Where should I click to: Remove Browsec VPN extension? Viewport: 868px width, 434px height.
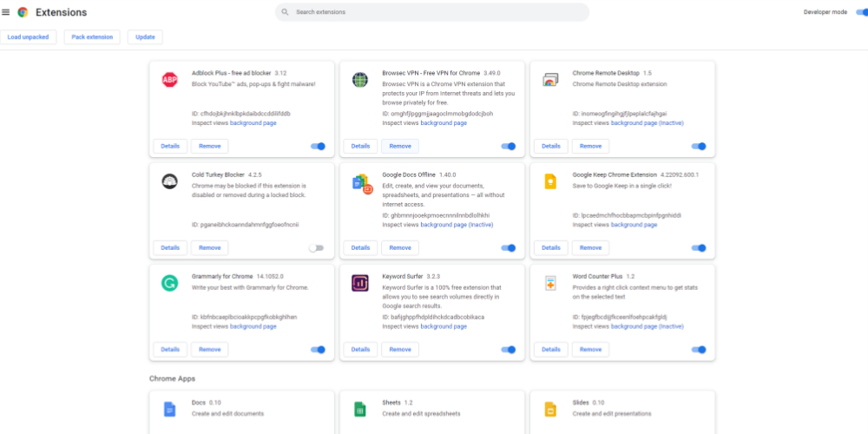(400, 146)
